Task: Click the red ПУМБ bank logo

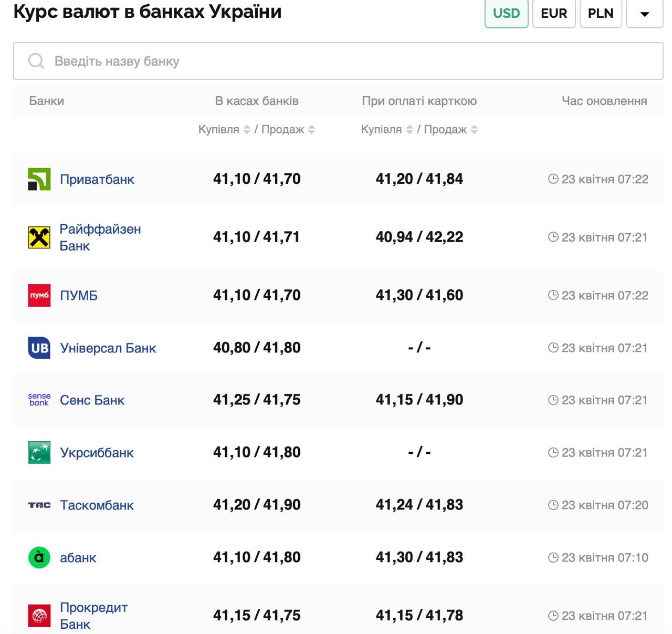Action: (39, 295)
